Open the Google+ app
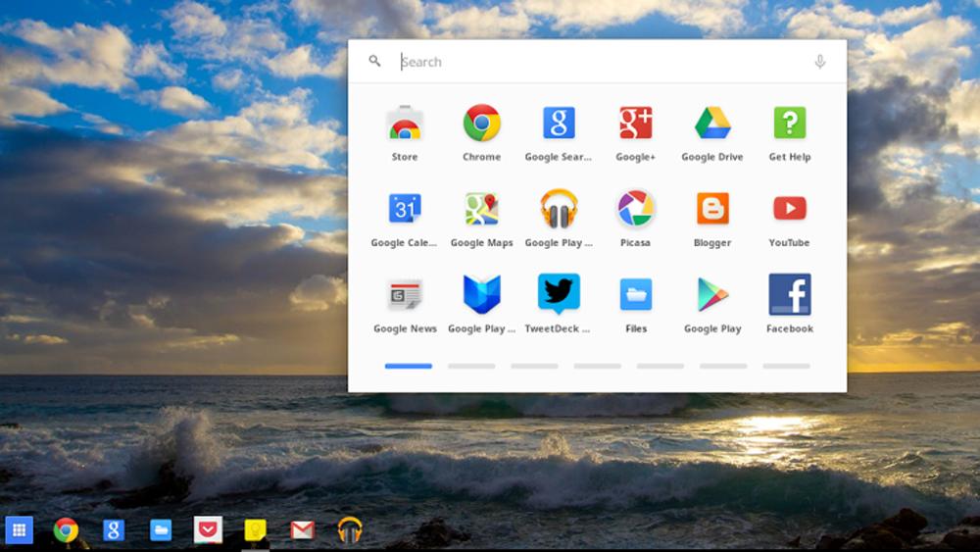This screenshot has height=552, width=980. pyautogui.click(x=636, y=123)
